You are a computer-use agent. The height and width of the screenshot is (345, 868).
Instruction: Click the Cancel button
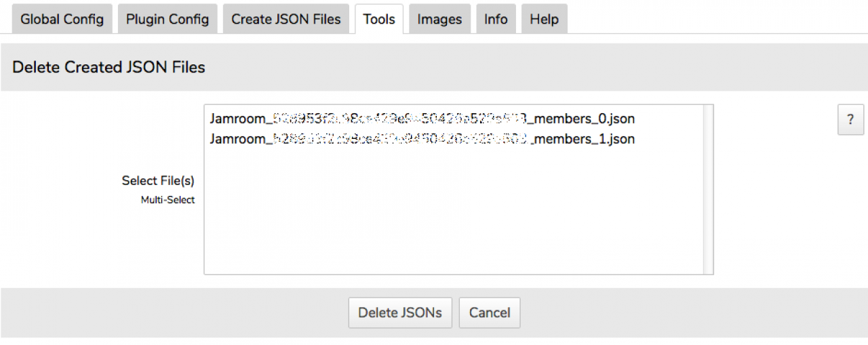tap(490, 312)
